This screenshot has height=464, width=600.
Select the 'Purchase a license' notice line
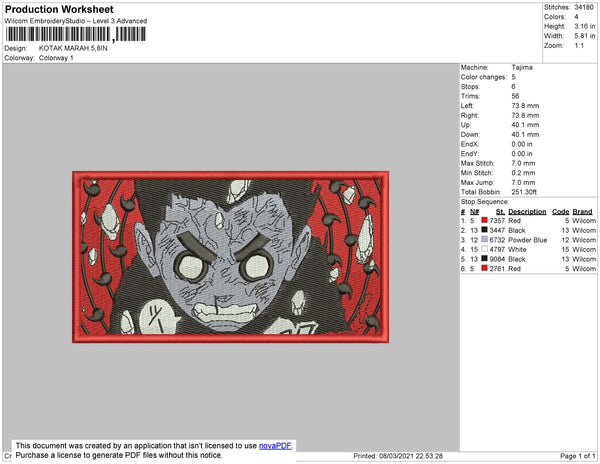(119, 455)
